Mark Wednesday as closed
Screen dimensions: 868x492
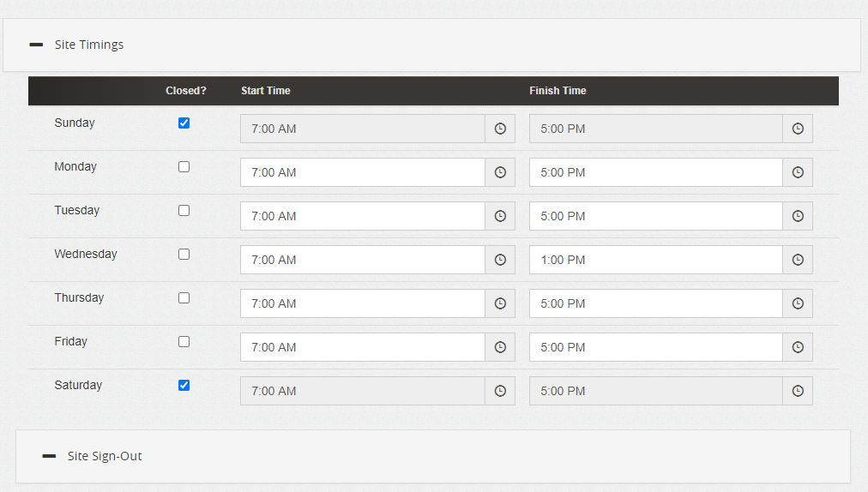pos(184,254)
